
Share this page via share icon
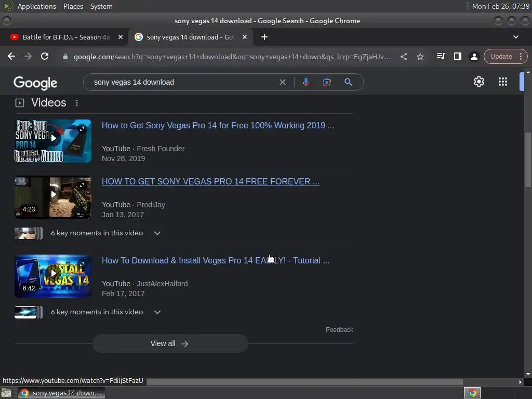click(x=403, y=57)
